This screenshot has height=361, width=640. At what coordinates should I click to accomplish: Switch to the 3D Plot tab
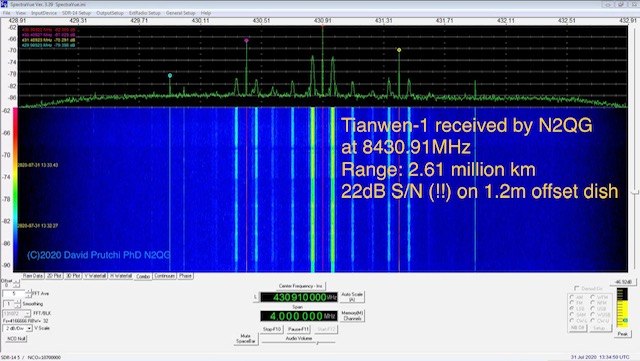[73, 276]
